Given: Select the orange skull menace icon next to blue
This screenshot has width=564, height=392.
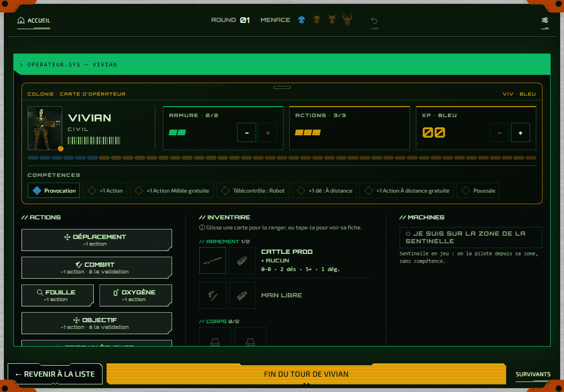Looking at the screenshot, I should [x=316, y=20].
